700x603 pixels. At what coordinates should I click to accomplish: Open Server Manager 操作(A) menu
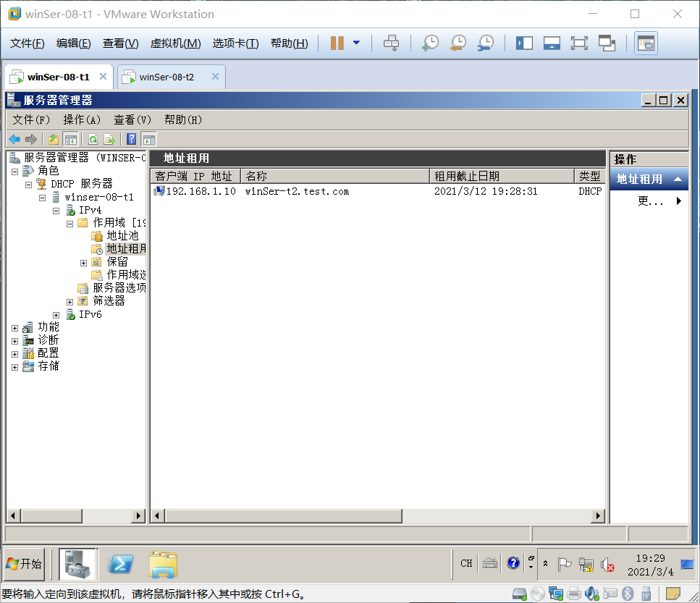tap(82, 119)
